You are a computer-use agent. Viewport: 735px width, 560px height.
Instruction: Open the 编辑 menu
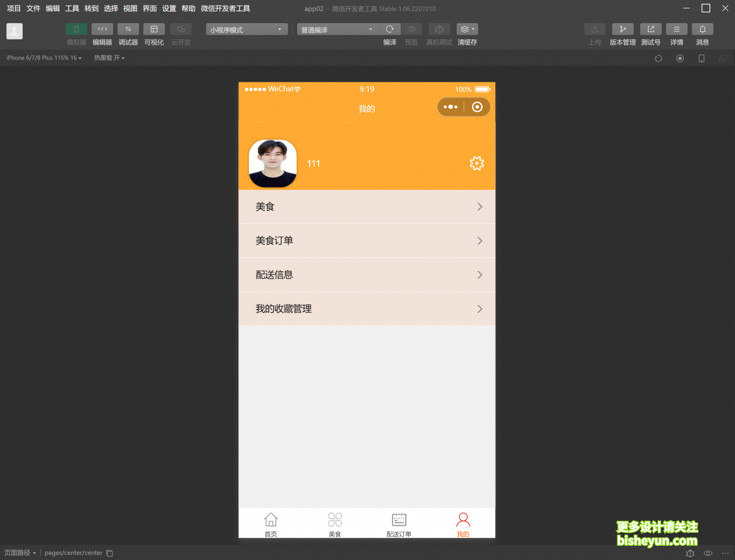[x=52, y=8]
